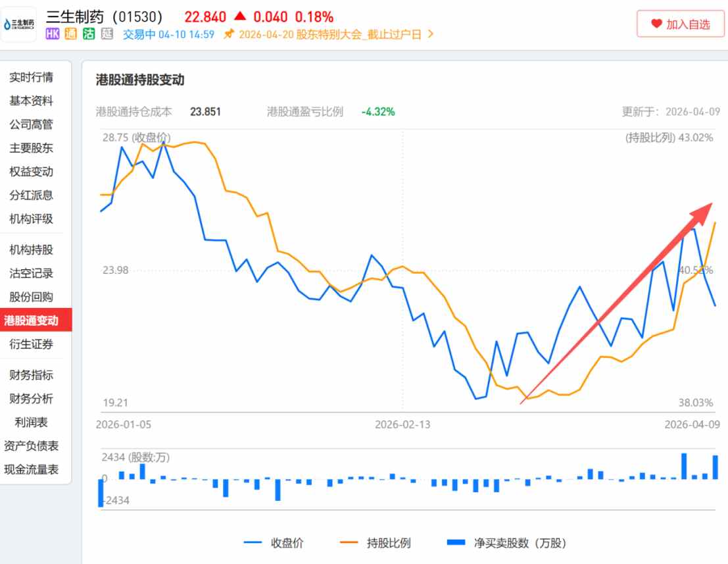The width and height of the screenshot is (728, 564).
Task: Click the red up-arrow price change icon
Action: 240,16
